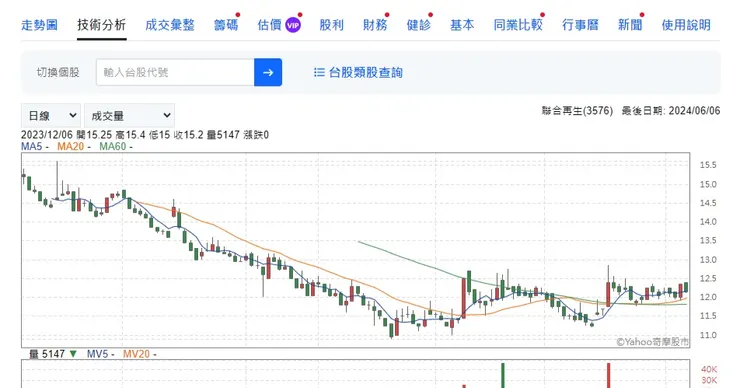Go to the 籌碼 tab
Screen dimensions: 740x388
(226, 25)
